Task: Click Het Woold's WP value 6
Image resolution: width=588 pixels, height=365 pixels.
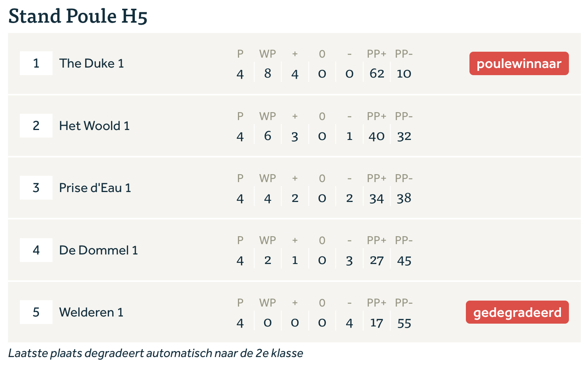Action: tap(268, 136)
